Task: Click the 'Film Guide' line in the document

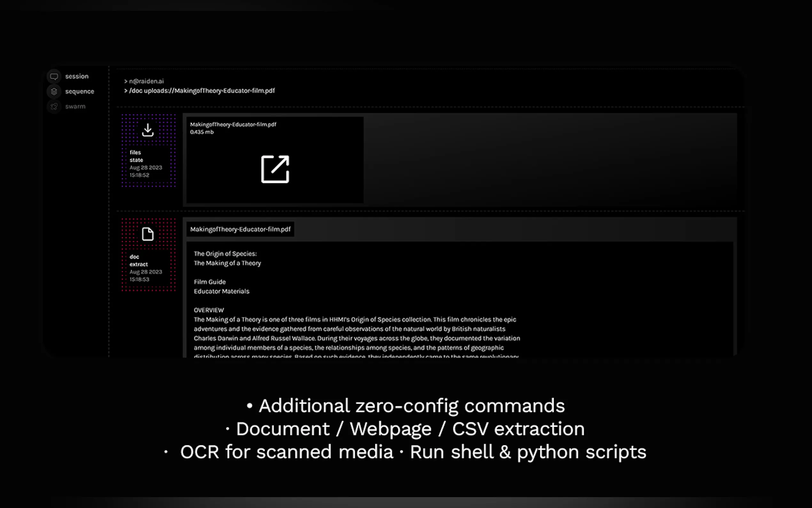Action: tap(209, 282)
